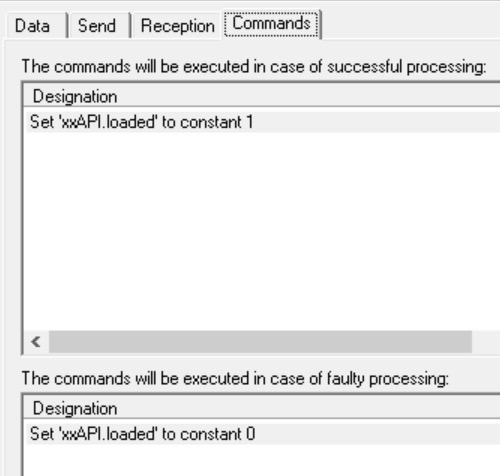Image resolution: width=500 pixels, height=476 pixels.
Task: Switch to the Data tab
Action: (35, 26)
